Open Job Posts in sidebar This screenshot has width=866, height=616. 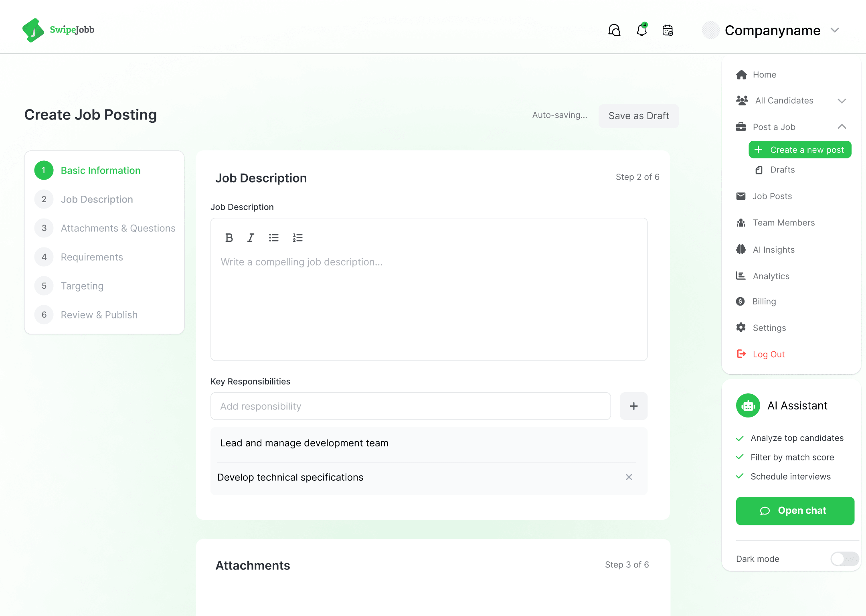(772, 196)
